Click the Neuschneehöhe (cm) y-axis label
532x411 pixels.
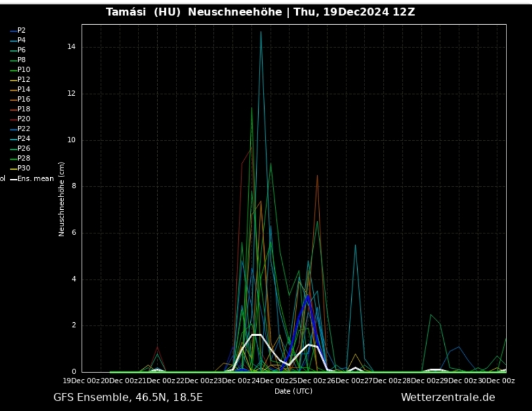(61, 199)
